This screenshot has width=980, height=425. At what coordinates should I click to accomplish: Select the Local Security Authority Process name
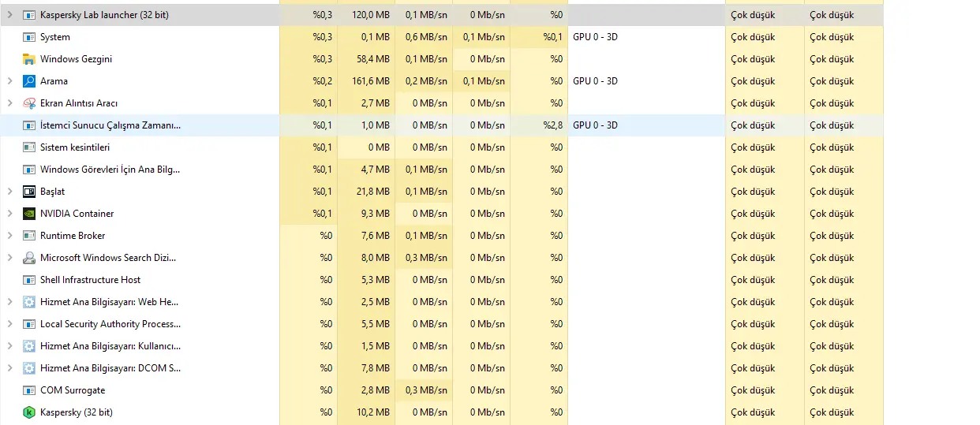click(110, 324)
